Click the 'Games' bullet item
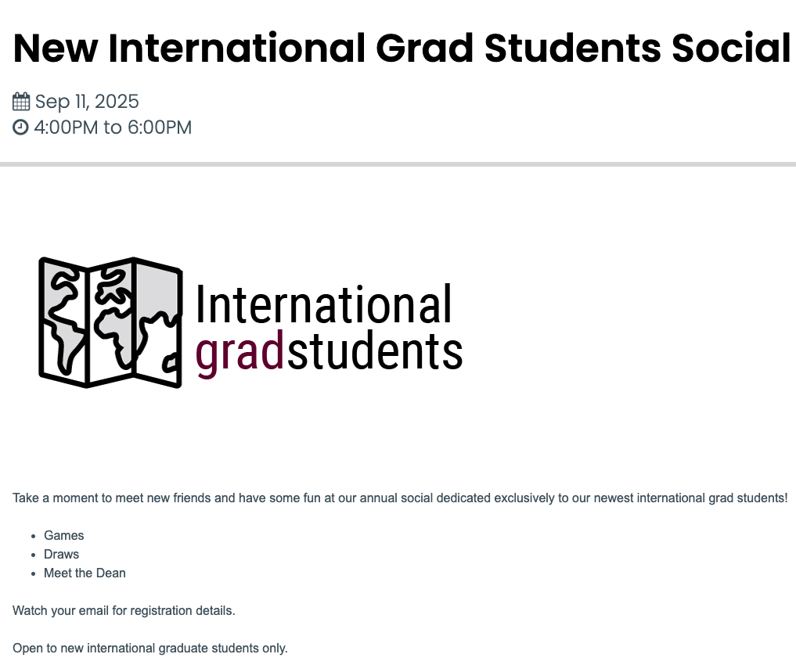Image resolution: width=796 pixels, height=672 pixels. 64,535
